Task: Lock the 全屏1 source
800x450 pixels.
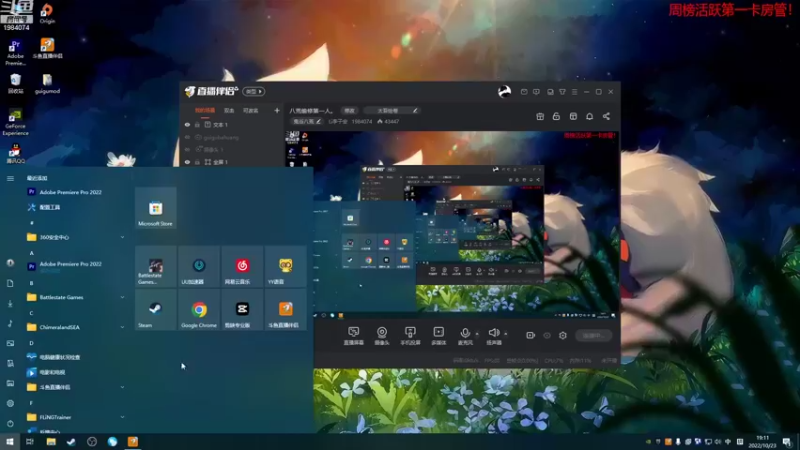Action: (x=197, y=162)
